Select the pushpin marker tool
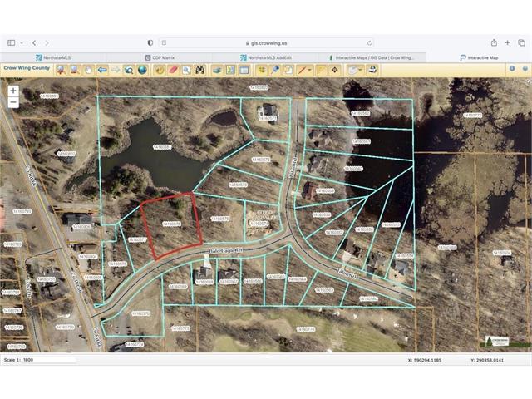The height and width of the screenshot is (399, 532). [x=274, y=70]
